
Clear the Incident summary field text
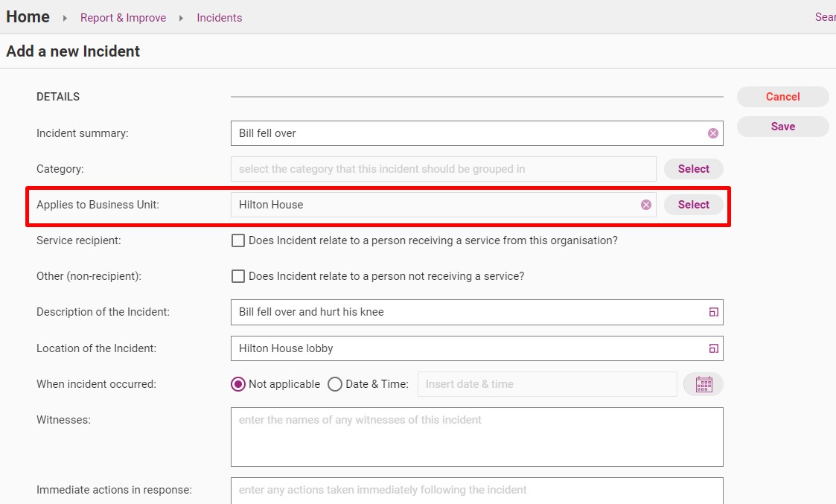click(x=712, y=133)
